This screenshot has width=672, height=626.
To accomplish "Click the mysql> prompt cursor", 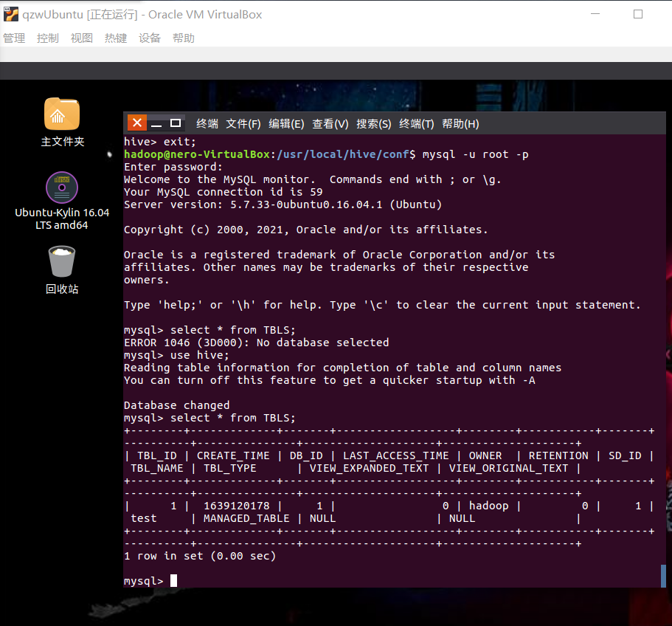I will 173,580.
